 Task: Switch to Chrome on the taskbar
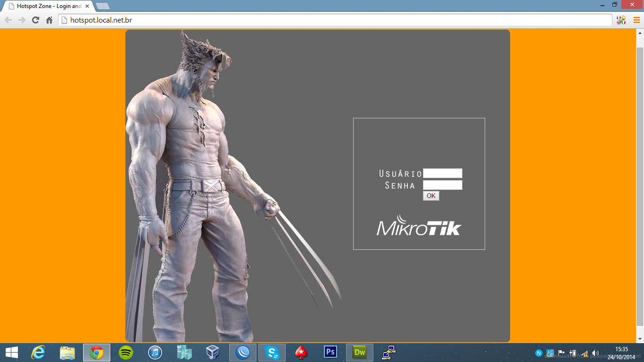coord(97,353)
